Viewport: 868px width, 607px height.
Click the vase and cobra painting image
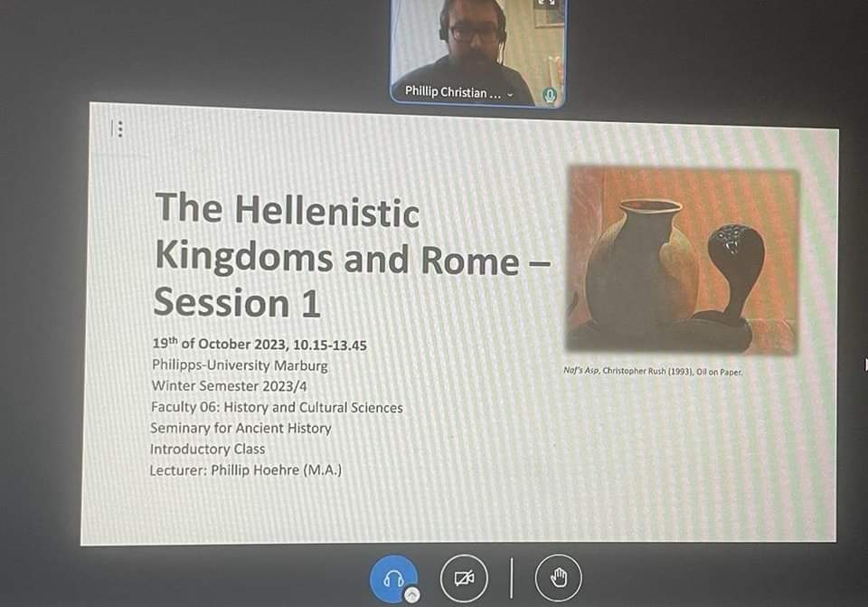[x=683, y=261]
